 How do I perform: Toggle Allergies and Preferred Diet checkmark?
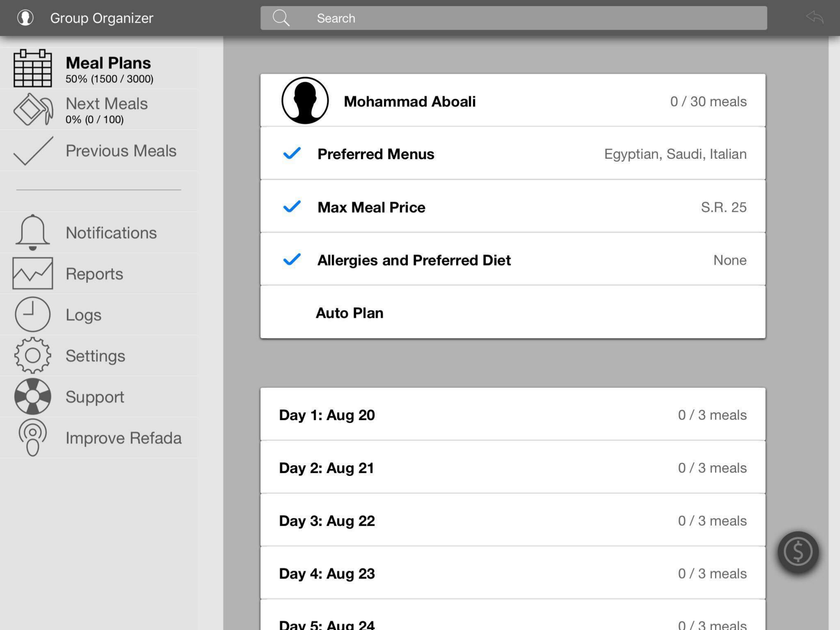click(292, 260)
